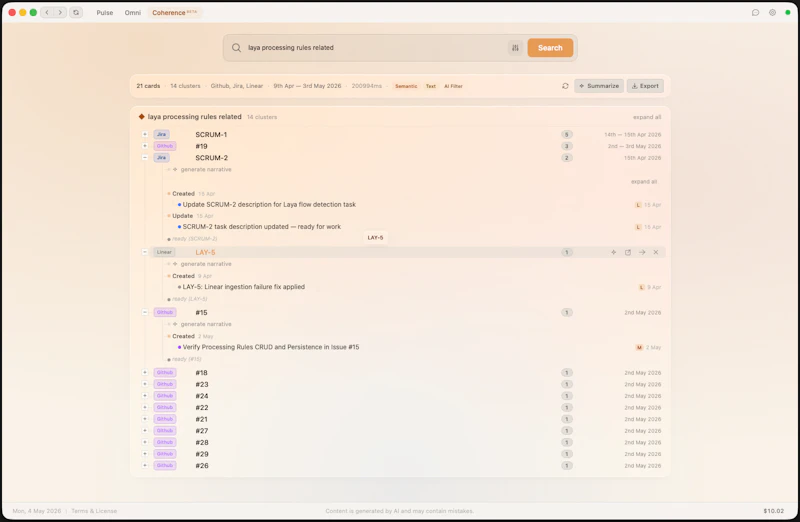Expand the #18 cluster
The image size is (800, 522).
(x=145, y=372)
